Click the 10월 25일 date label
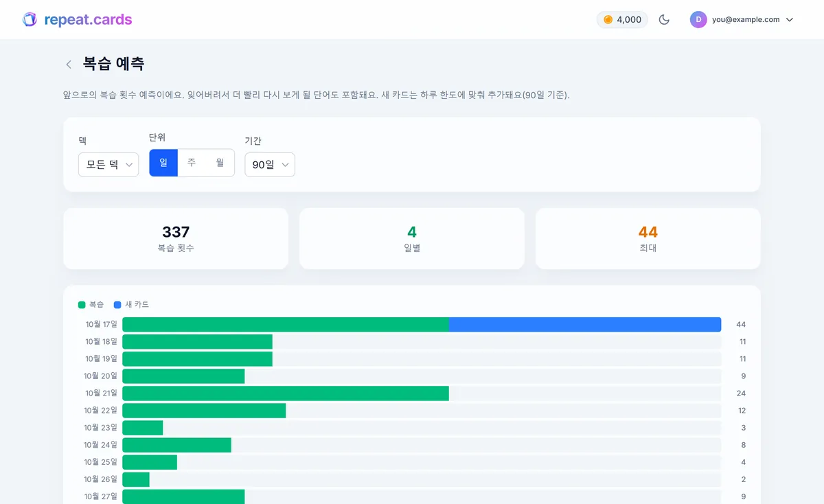This screenshot has height=504, width=824. (x=101, y=462)
